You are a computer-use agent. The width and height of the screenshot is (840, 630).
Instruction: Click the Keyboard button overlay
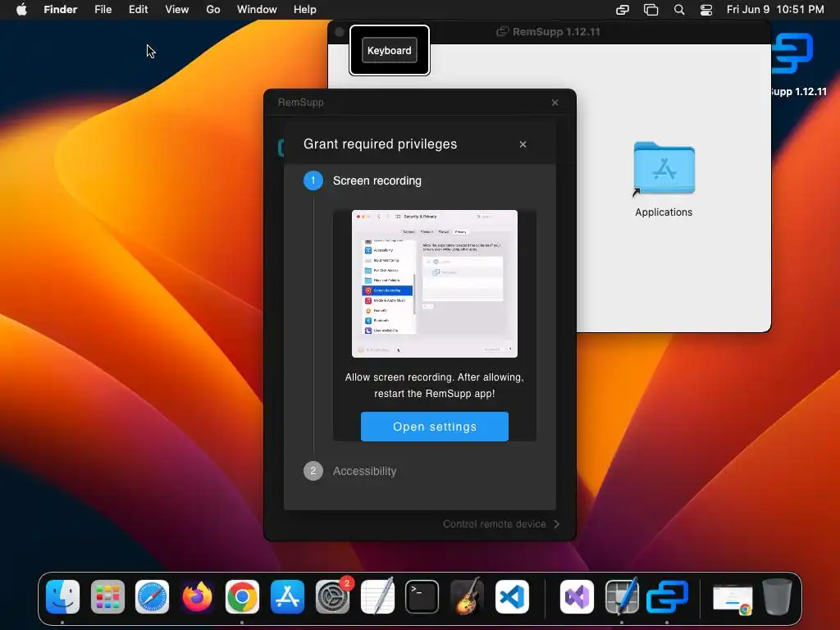point(390,50)
